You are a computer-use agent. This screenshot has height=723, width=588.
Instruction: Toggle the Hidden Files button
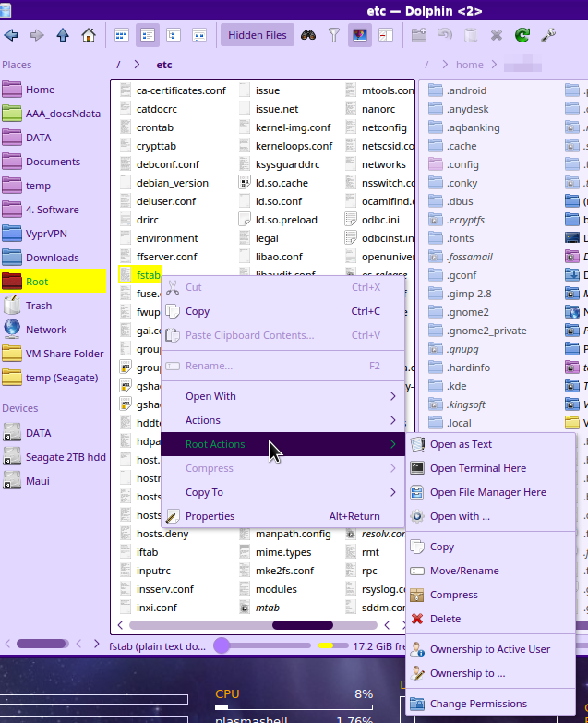pos(258,35)
